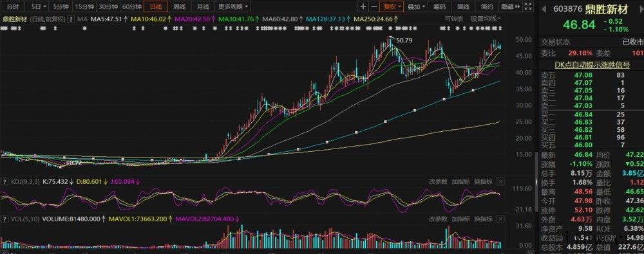Image resolution: width=644 pixels, height=254 pixels.
Task: Click the 鼎胜新材 chart title label
Action: coord(14,19)
